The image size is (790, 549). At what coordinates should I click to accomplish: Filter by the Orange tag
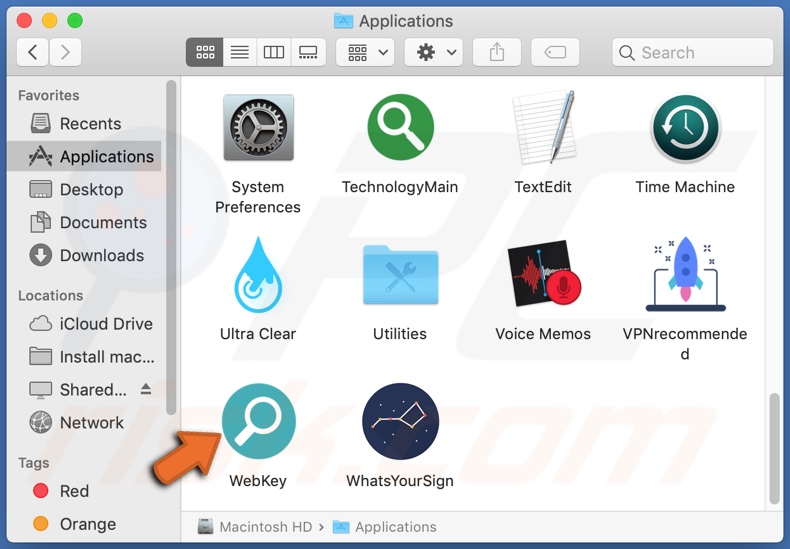point(84,524)
